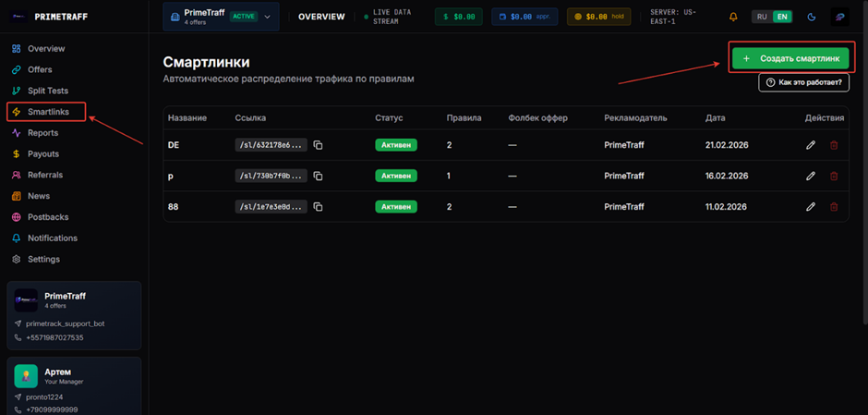Delete the 88 smartlink with trash icon

point(835,207)
